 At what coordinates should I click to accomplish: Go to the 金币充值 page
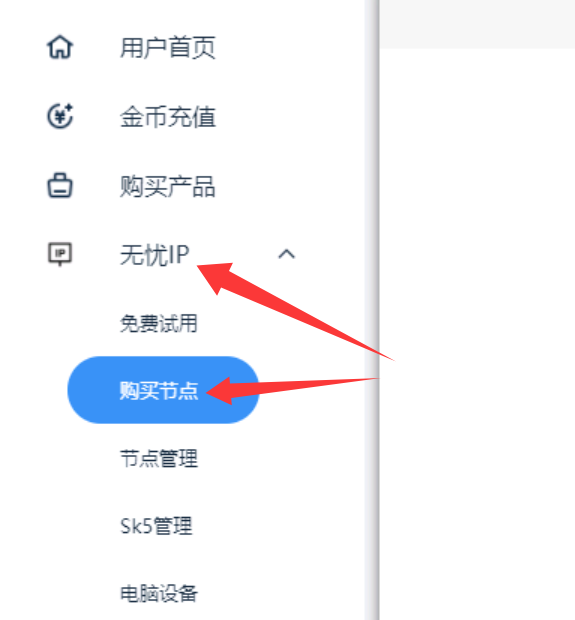(168, 117)
